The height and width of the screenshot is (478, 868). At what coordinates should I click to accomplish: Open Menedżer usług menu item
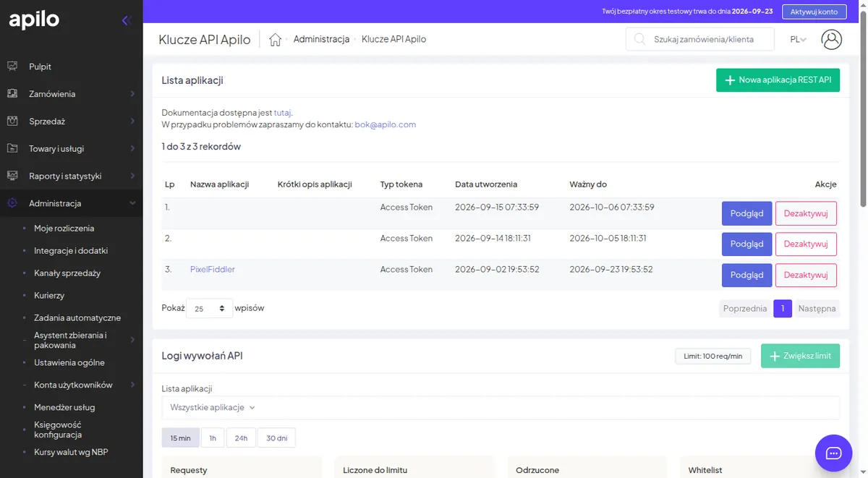(x=64, y=407)
